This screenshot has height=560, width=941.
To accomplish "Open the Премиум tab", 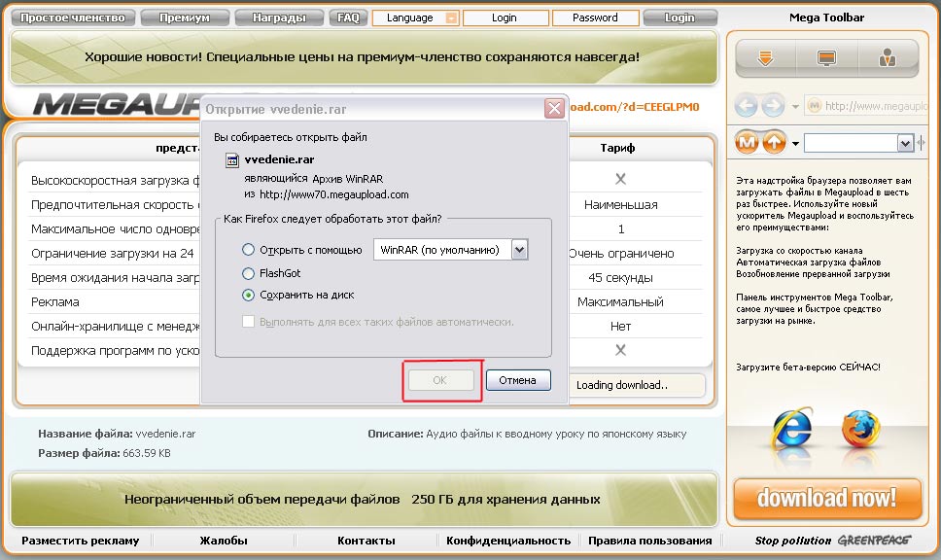I will click(185, 18).
